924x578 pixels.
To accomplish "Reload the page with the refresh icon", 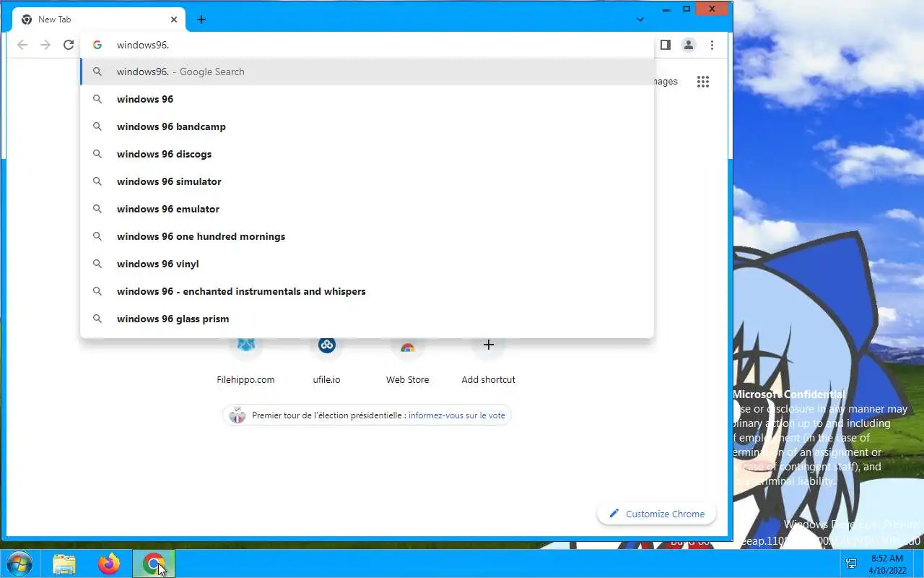I will pos(69,45).
